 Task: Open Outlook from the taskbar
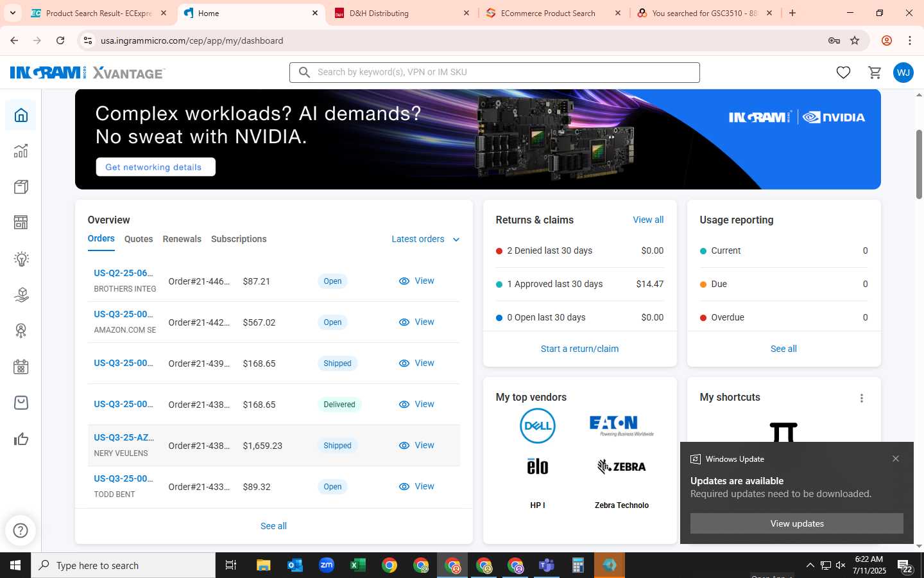(x=295, y=565)
